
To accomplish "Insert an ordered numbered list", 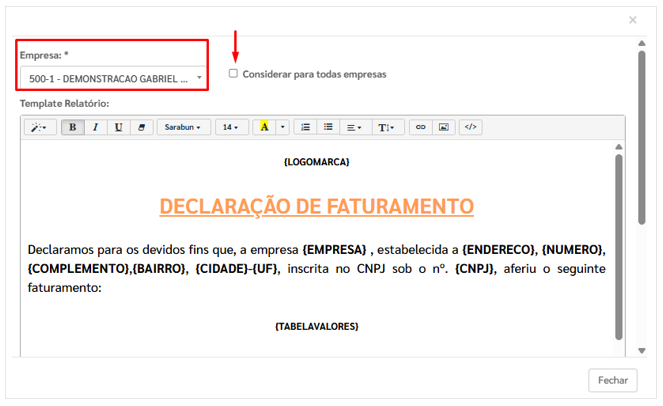I will pyautogui.click(x=306, y=128).
